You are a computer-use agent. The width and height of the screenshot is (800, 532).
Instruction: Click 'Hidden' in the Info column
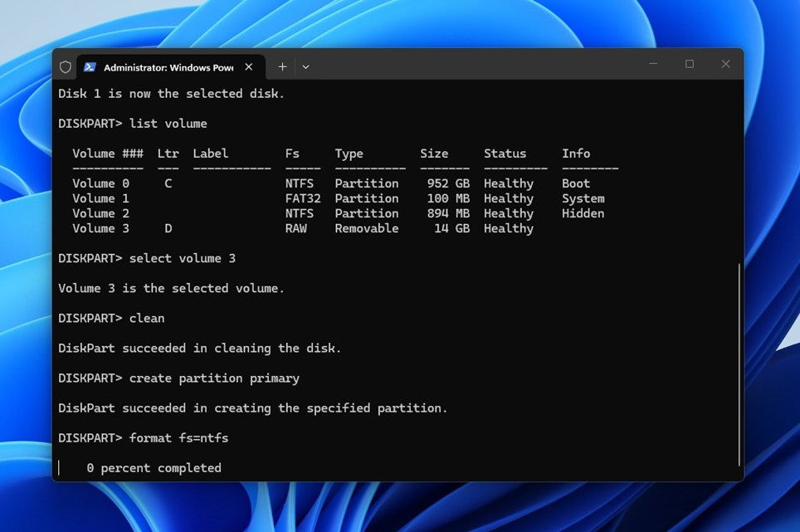pos(583,213)
